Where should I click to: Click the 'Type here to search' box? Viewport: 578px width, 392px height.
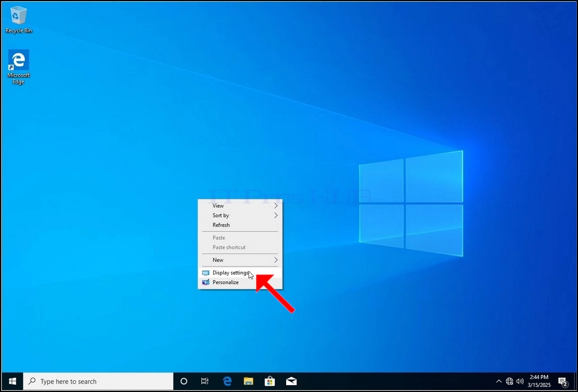coord(98,381)
